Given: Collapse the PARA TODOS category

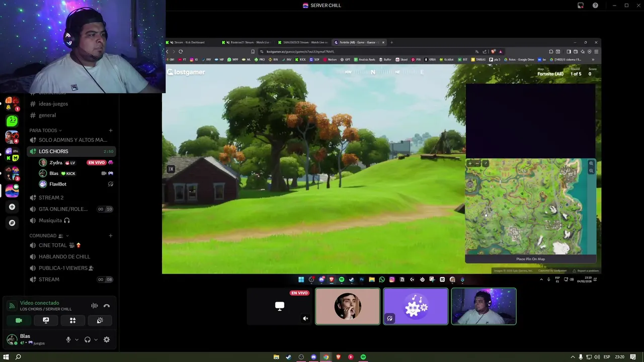Looking at the screenshot, I should pos(45,130).
